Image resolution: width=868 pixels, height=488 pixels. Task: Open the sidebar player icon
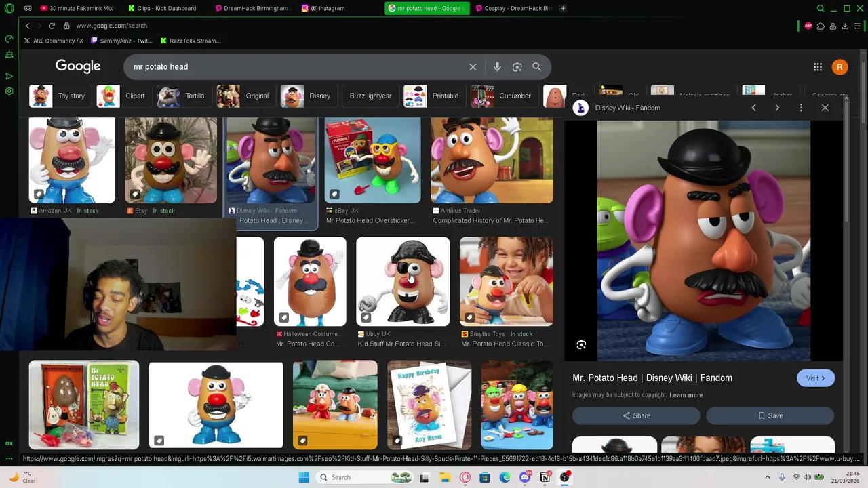[x=9, y=76]
